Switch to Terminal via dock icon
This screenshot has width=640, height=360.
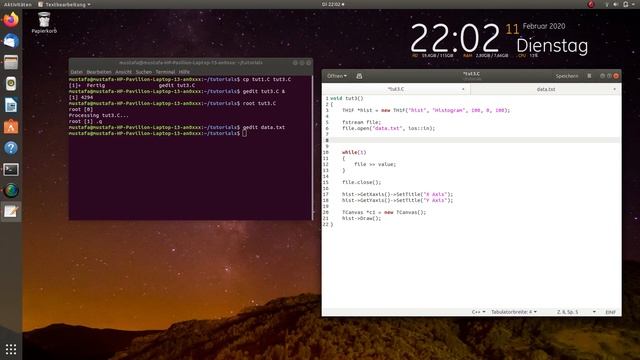[11, 169]
